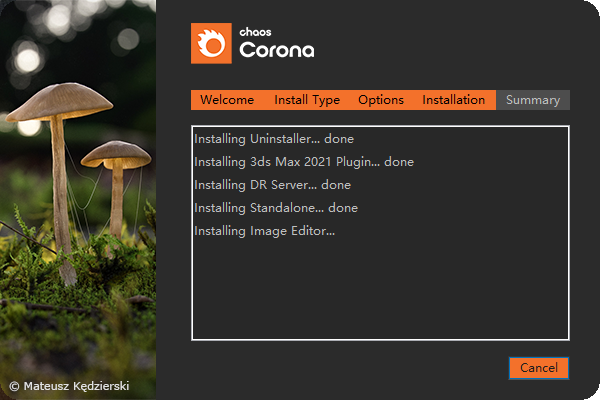Screen dimensions: 600x400
Task: Switch to the Installation step tab
Action: pyautogui.click(x=453, y=100)
